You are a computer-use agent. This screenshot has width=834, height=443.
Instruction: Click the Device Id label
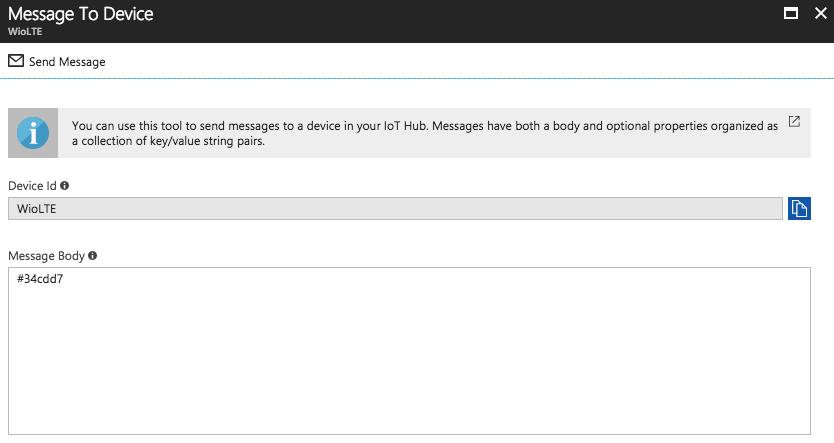(x=32, y=186)
